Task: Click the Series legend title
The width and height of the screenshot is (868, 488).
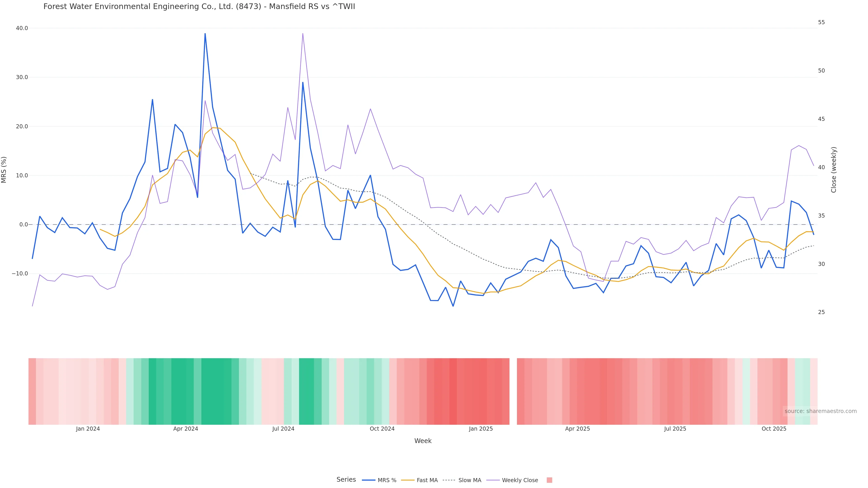Action: coord(346,480)
